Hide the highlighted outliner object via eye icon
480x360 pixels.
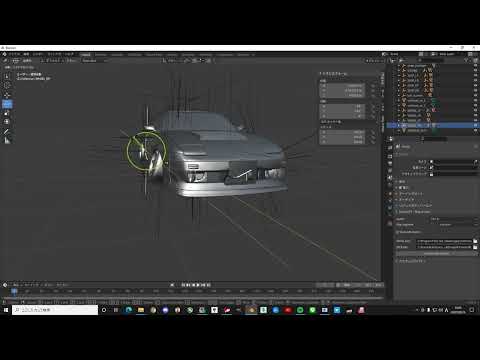click(475, 125)
